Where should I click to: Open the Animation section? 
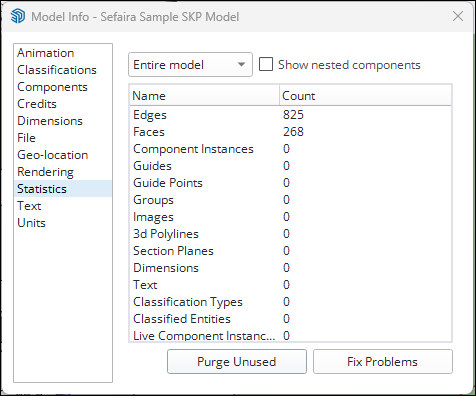pyautogui.click(x=63, y=53)
